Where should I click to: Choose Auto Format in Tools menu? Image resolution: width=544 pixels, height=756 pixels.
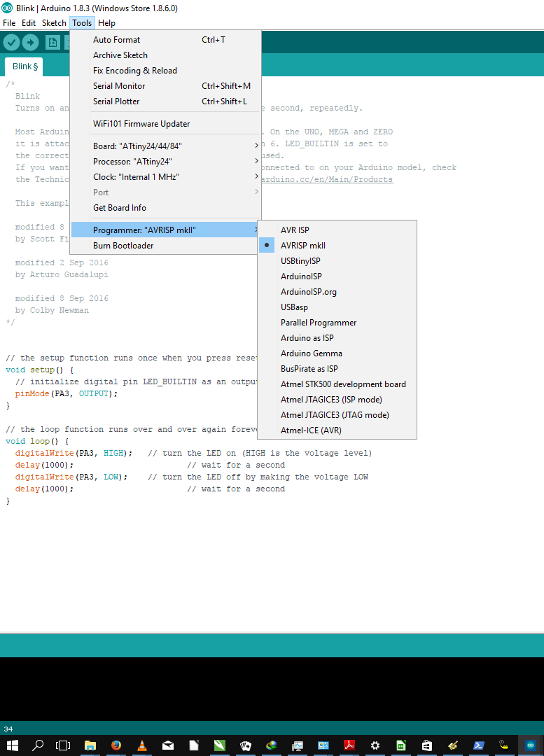(166, 40)
